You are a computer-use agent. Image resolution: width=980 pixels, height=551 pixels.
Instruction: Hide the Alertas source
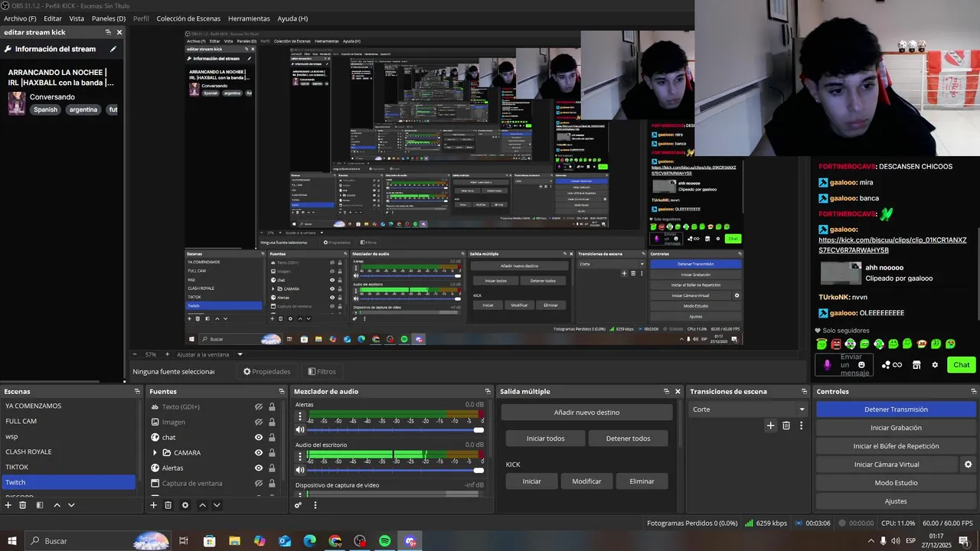[x=259, y=468]
